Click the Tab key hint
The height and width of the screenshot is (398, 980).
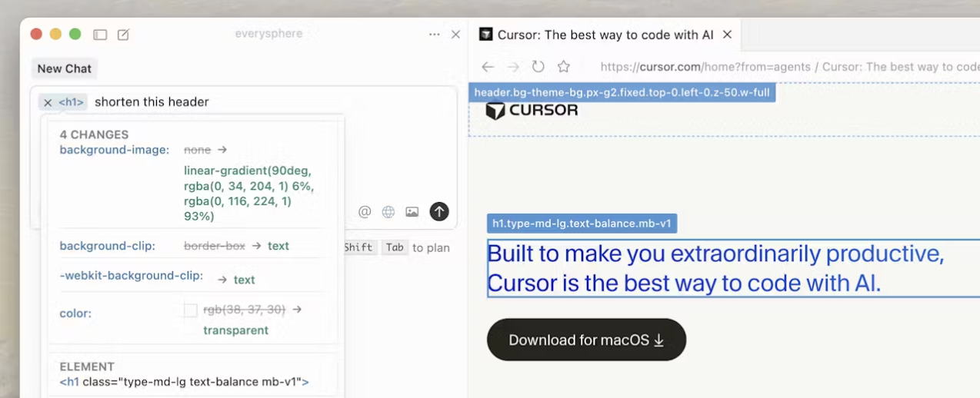coord(395,247)
